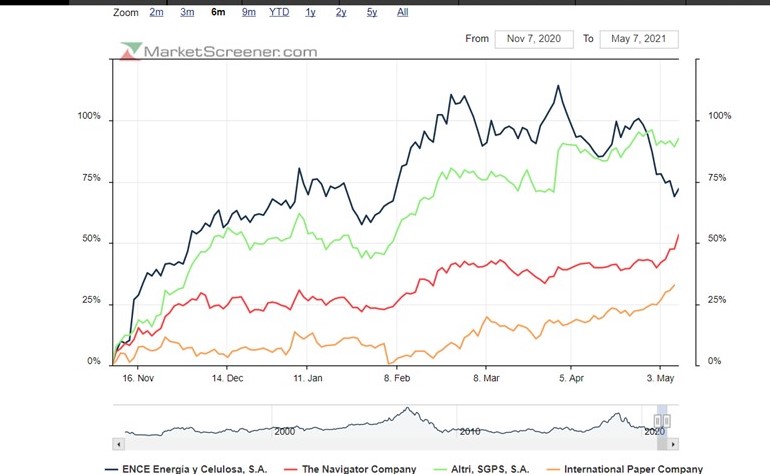Select the 6m zoom range

(218, 12)
